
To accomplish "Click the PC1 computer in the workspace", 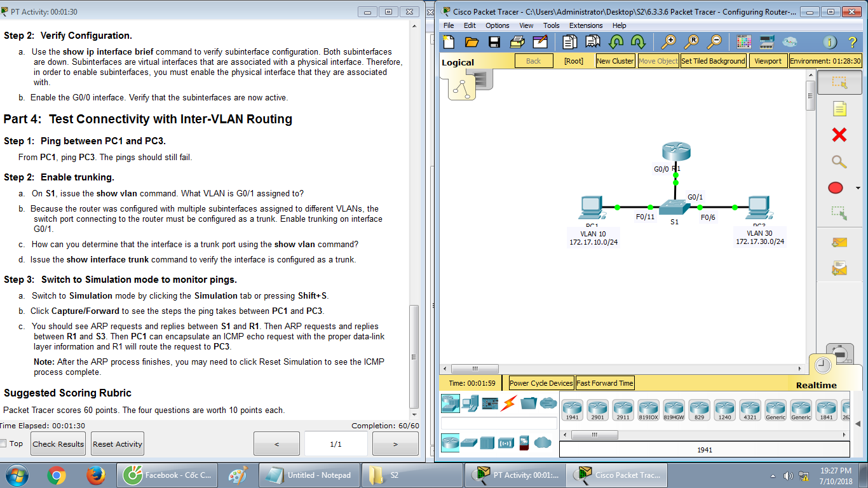I will coord(592,208).
